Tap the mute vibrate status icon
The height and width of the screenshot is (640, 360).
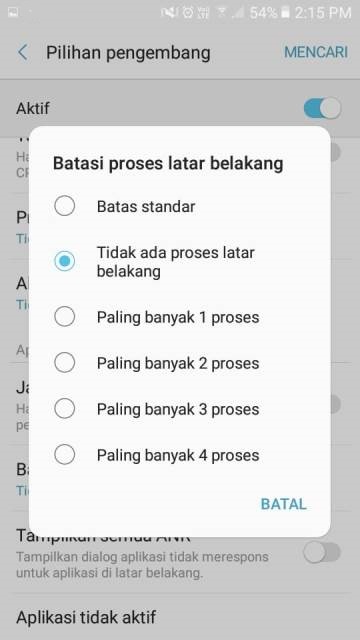pyautogui.click(x=169, y=13)
